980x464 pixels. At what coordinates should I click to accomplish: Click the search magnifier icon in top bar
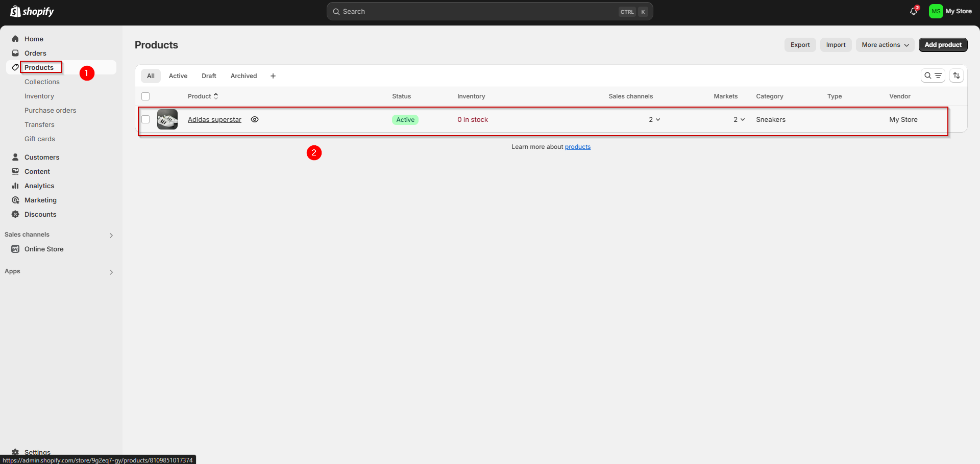(x=336, y=11)
